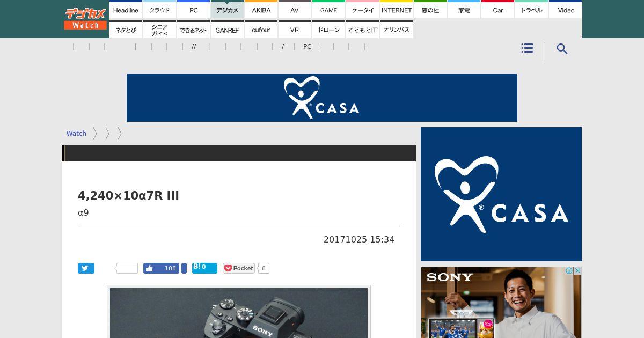Click the empty tweet count bubble
Image resolution: width=644 pixels, height=338 pixels.
[x=127, y=268]
